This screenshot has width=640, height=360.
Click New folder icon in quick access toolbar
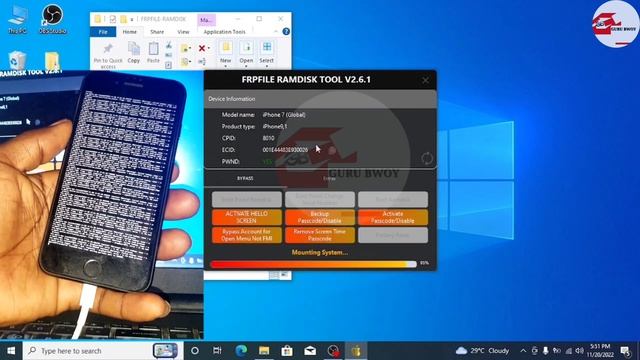pyautogui.click(x=123, y=19)
